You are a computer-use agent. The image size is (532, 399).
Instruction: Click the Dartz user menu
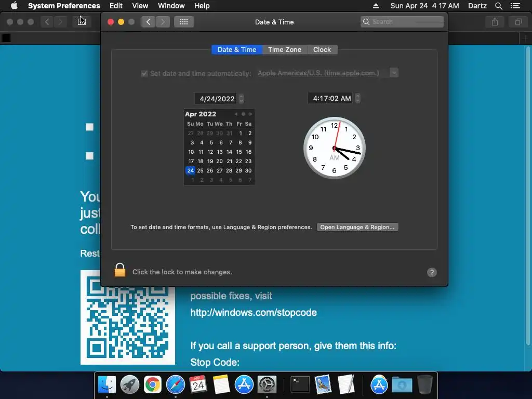[x=477, y=6]
